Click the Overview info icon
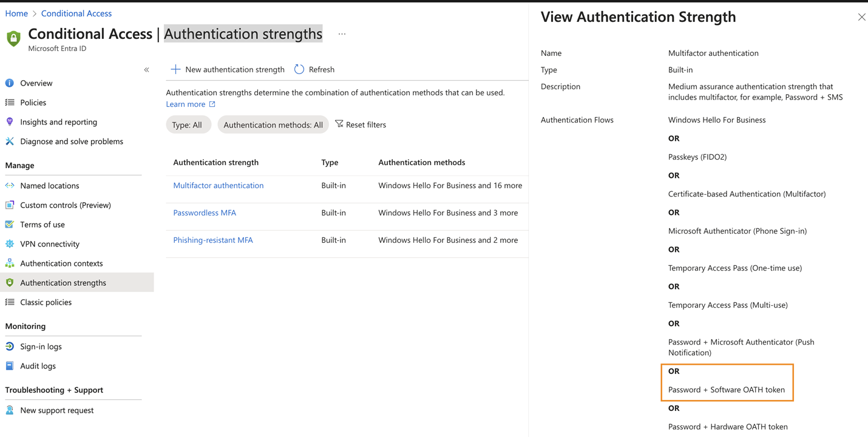This screenshot has height=437, width=868. pyautogui.click(x=10, y=83)
